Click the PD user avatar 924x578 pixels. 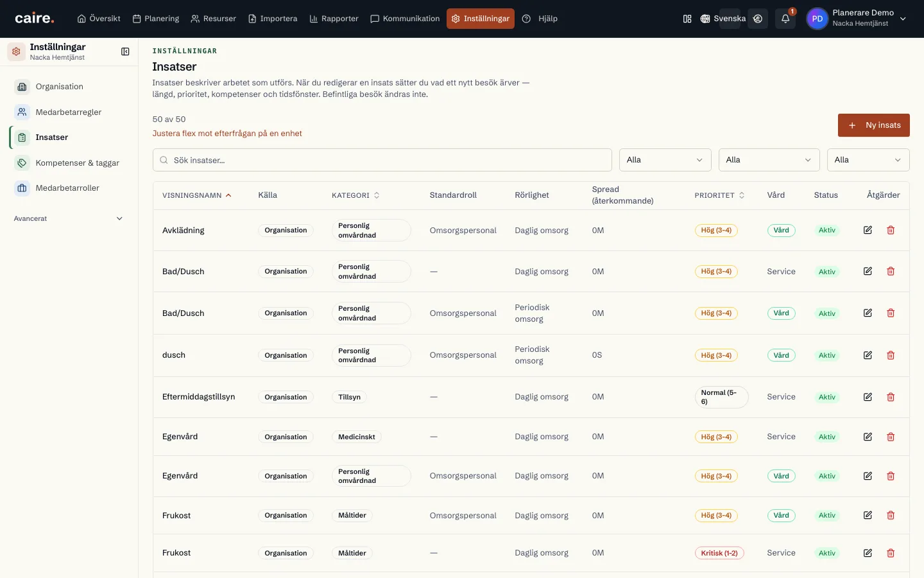click(817, 19)
